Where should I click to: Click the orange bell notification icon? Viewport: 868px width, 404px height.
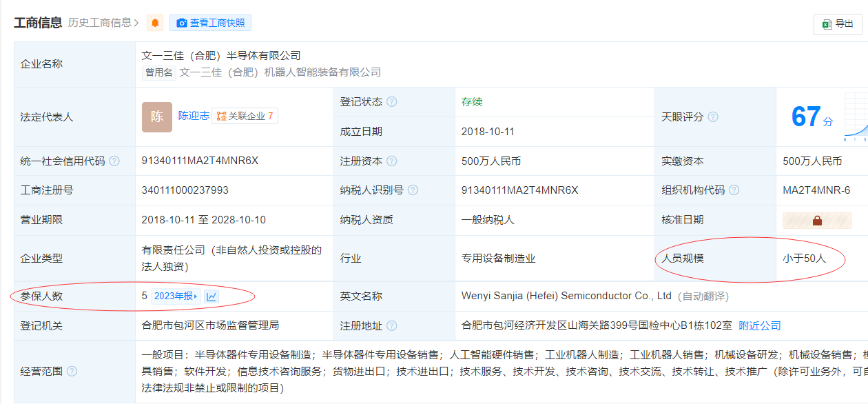click(x=155, y=23)
